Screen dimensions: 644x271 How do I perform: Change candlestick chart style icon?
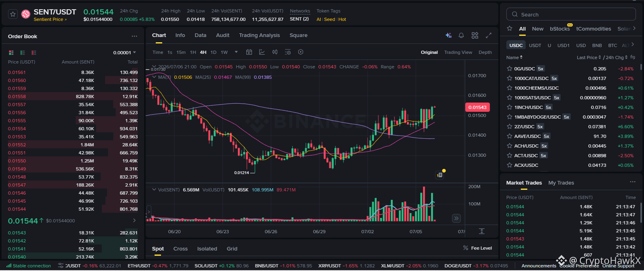click(275, 52)
